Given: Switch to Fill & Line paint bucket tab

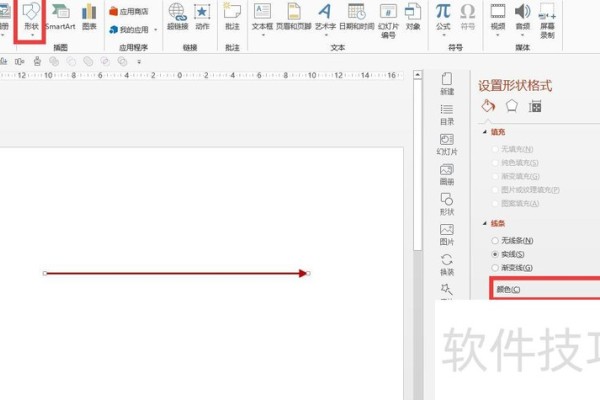Looking at the screenshot, I should pos(488,106).
